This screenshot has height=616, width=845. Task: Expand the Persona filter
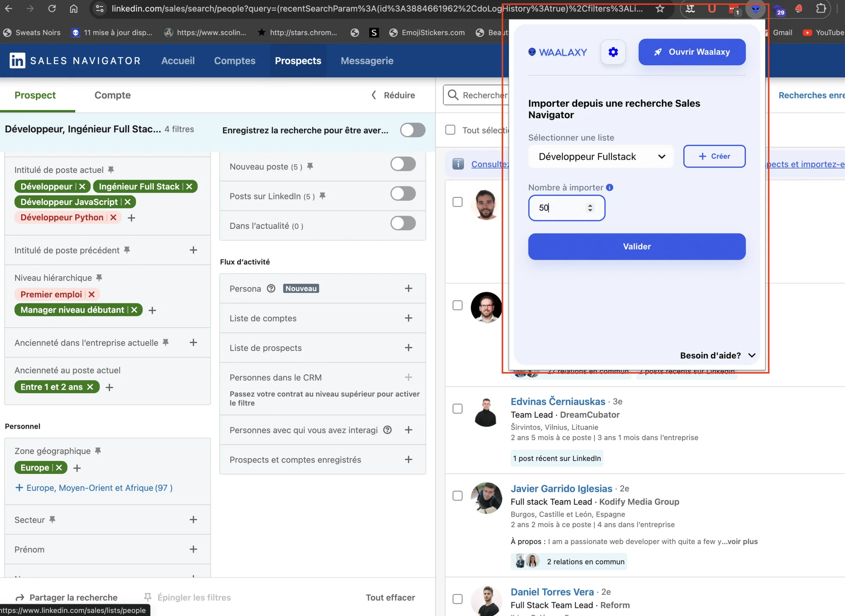409,289
